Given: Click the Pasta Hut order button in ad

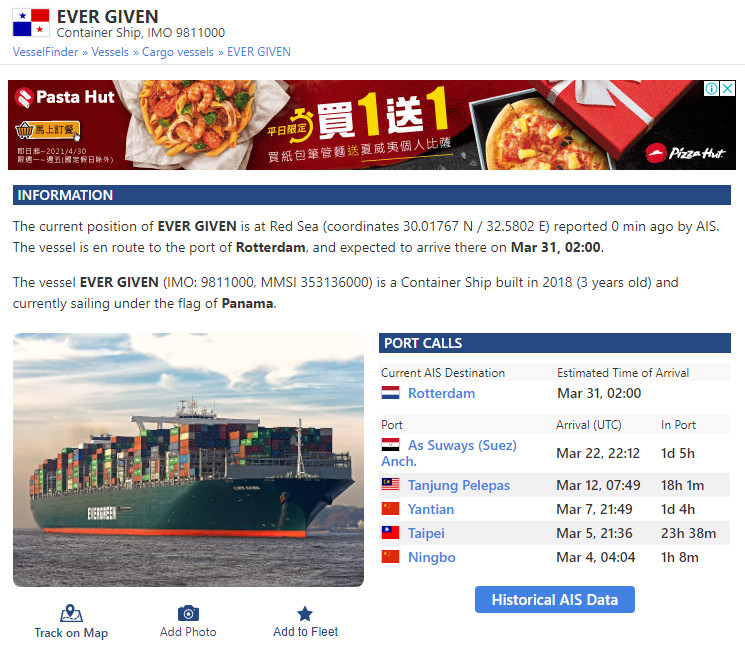Looking at the screenshot, I should (48, 130).
